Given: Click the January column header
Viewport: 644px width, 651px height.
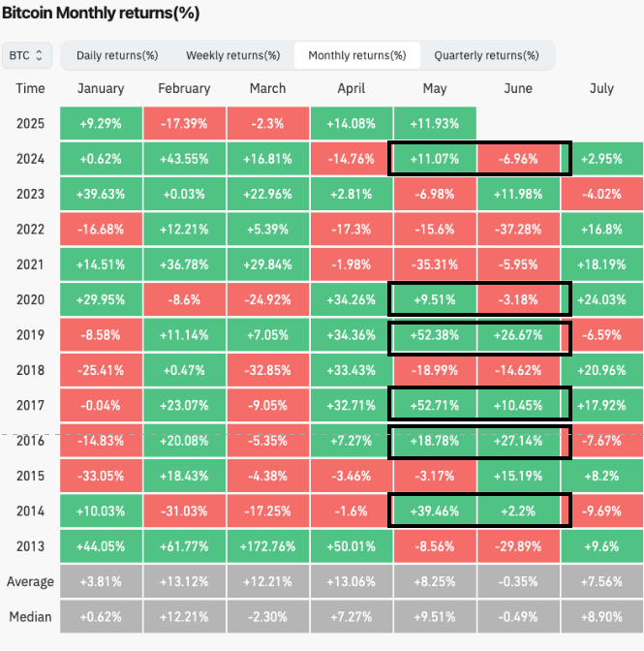Looking at the screenshot, I should [x=101, y=88].
